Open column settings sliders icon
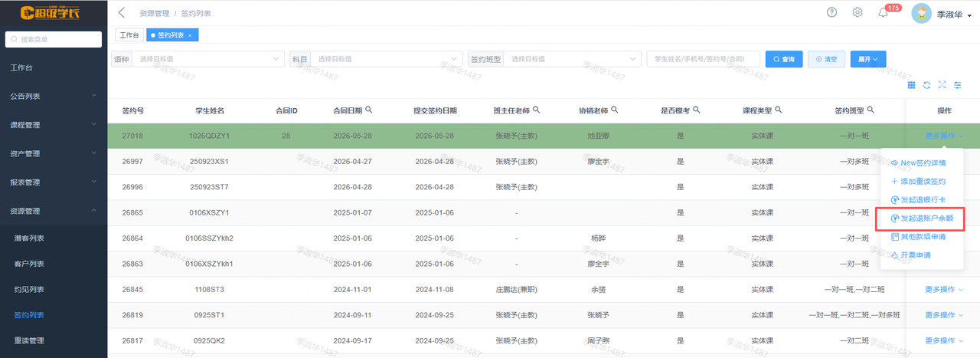This screenshot has height=358, width=980. [x=957, y=85]
